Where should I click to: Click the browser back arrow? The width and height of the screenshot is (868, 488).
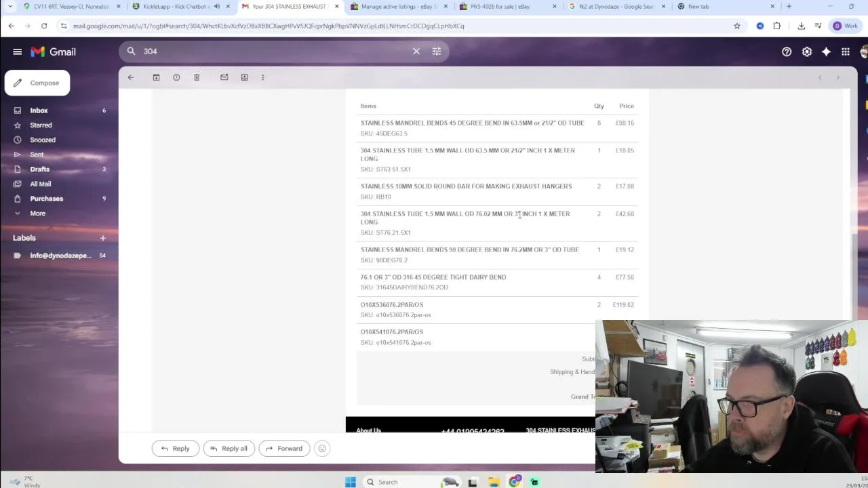point(11,26)
